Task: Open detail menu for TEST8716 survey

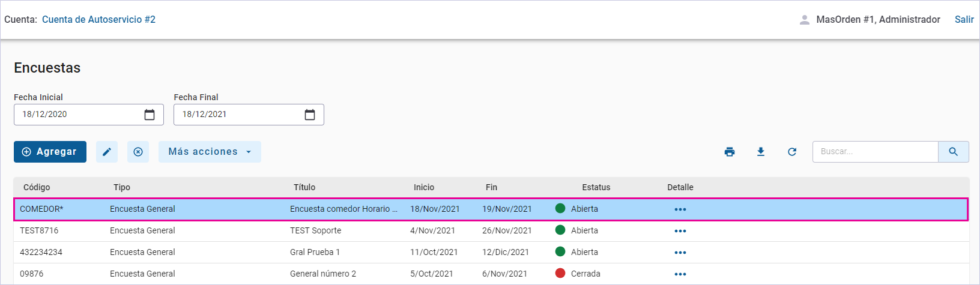Action: (680, 231)
